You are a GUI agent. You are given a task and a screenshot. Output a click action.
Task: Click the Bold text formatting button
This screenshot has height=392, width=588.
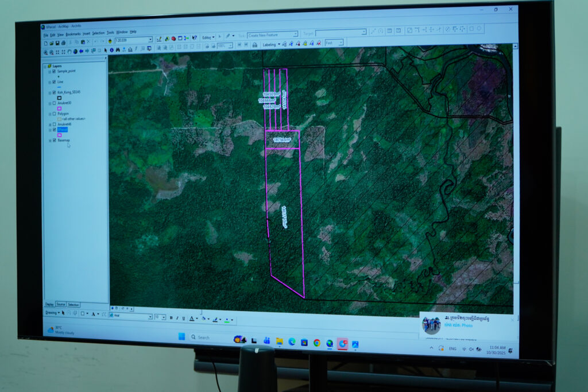pyautogui.click(x=171, y=317)
